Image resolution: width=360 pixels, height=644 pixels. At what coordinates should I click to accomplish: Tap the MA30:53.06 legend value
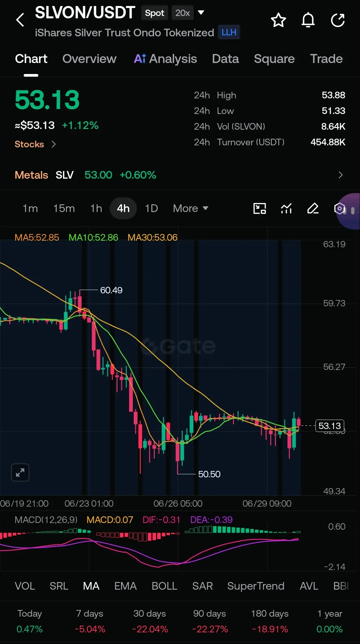(153, 237)
